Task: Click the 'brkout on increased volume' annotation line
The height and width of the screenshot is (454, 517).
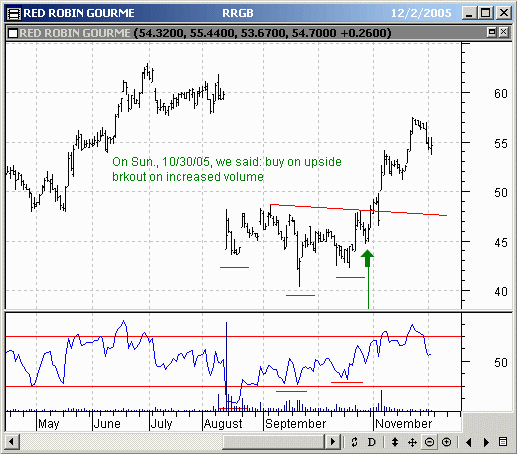Action: [x=188, y=177]
